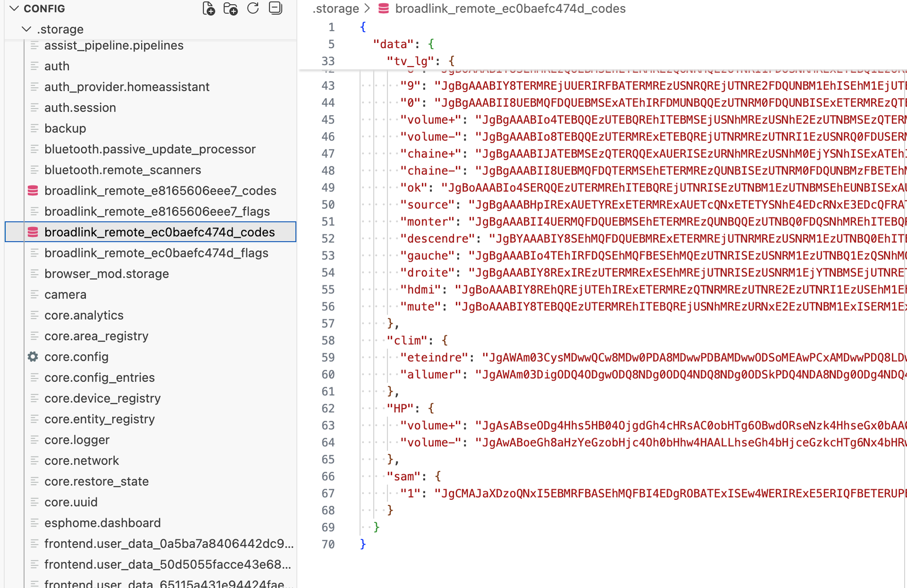Open the broadlink_remote_ec0baefc474d_flags file
The height and width of the screenshot is (588, 907).
pyautogui.click(x=156, y=253)
